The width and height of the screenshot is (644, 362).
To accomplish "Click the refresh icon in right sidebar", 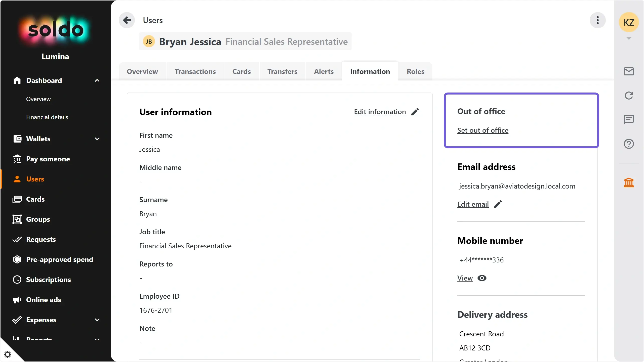I will [x=629, y=96].
